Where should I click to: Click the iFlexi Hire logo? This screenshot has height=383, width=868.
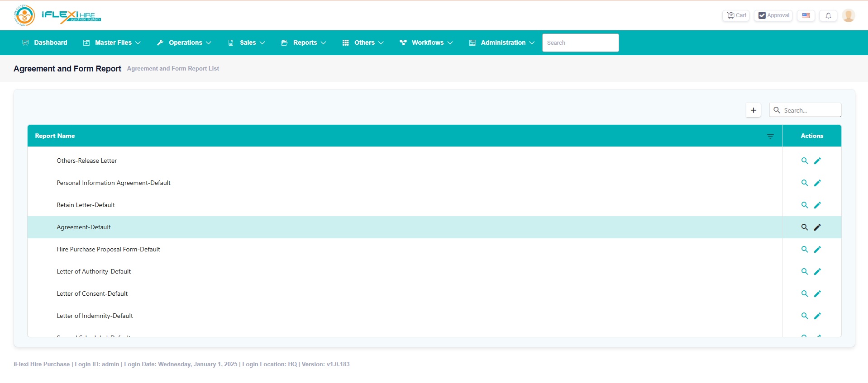[57, 16]
